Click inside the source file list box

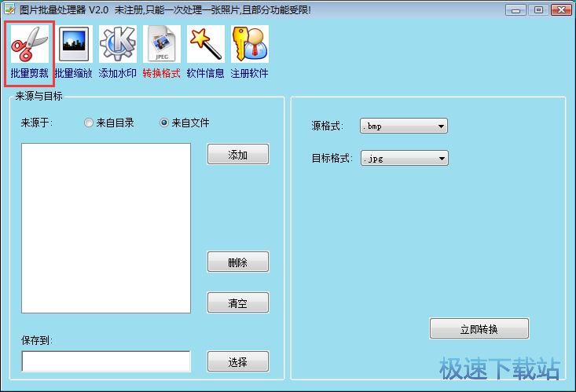106,228
